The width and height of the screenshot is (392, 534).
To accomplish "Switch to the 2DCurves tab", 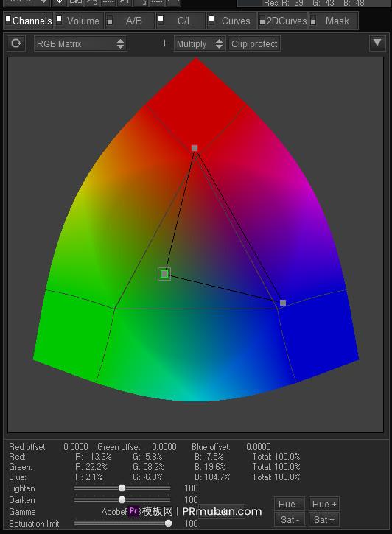I will (x=283, y=21).
